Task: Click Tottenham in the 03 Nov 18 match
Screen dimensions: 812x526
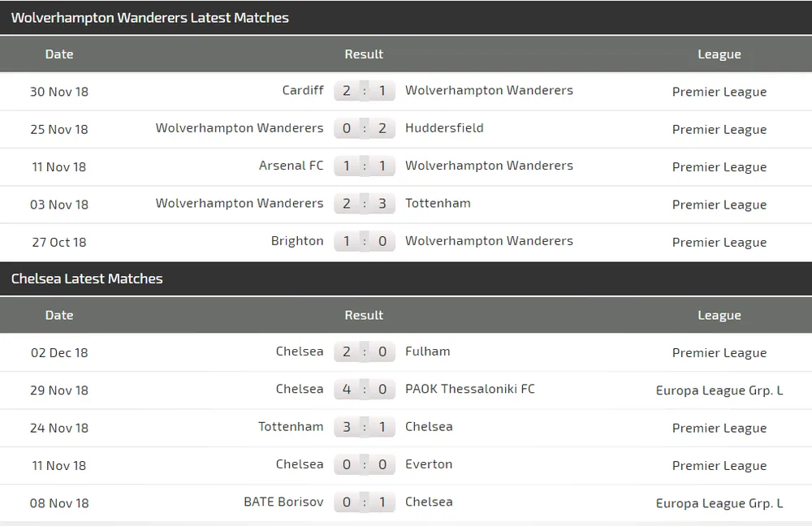Action: [438, 203]
